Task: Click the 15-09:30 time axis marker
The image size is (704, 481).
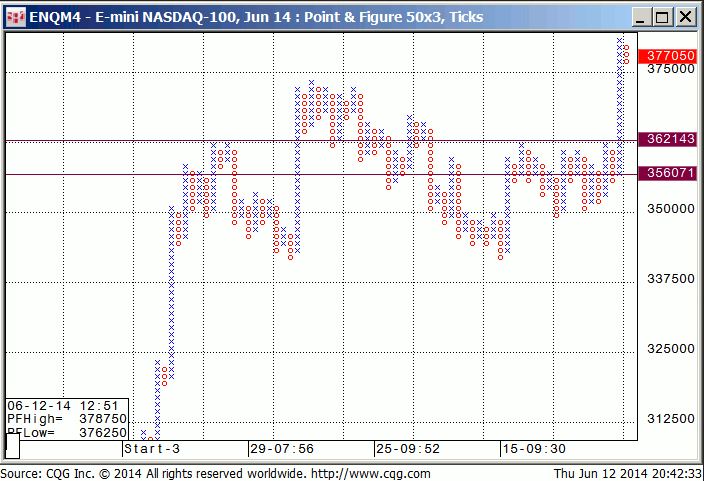Action: point(534,450)
